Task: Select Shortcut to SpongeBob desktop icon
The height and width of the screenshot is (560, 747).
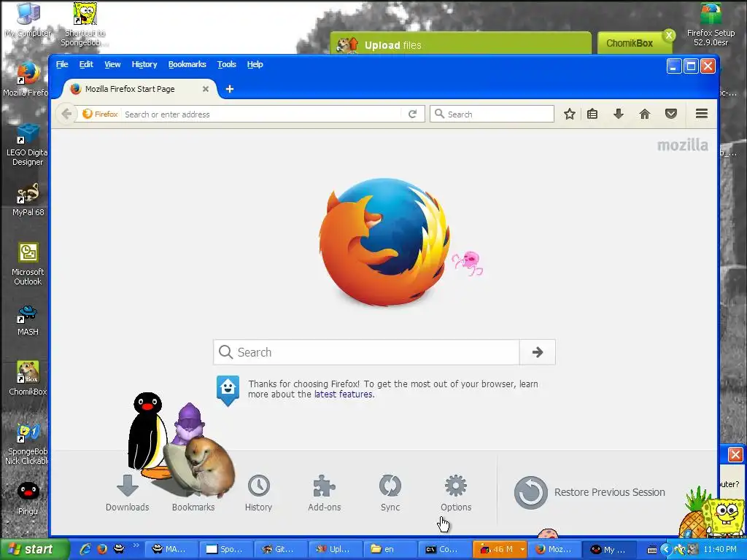Action: pos(85,24)
